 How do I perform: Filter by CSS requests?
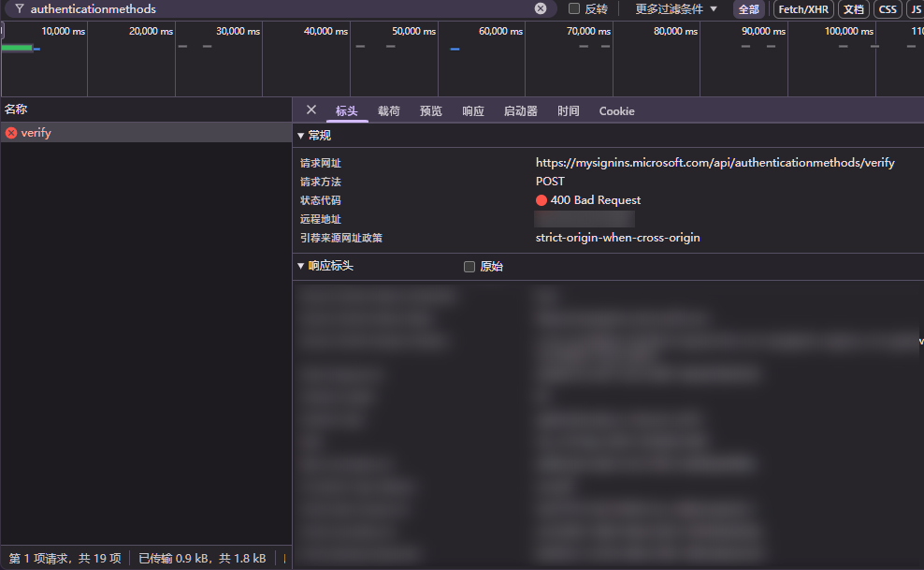click(888, 8)
